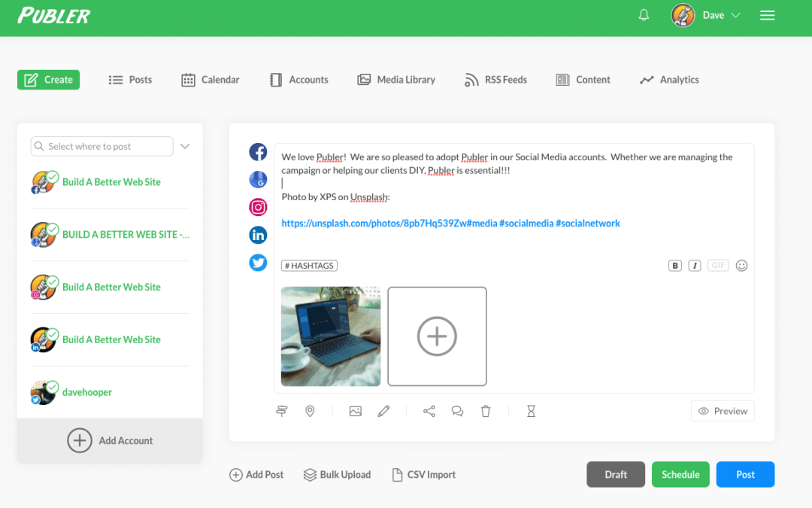Expand the Dave user profile dropdown
Screen dimensions: 812x508
click(x=706, y=15)
